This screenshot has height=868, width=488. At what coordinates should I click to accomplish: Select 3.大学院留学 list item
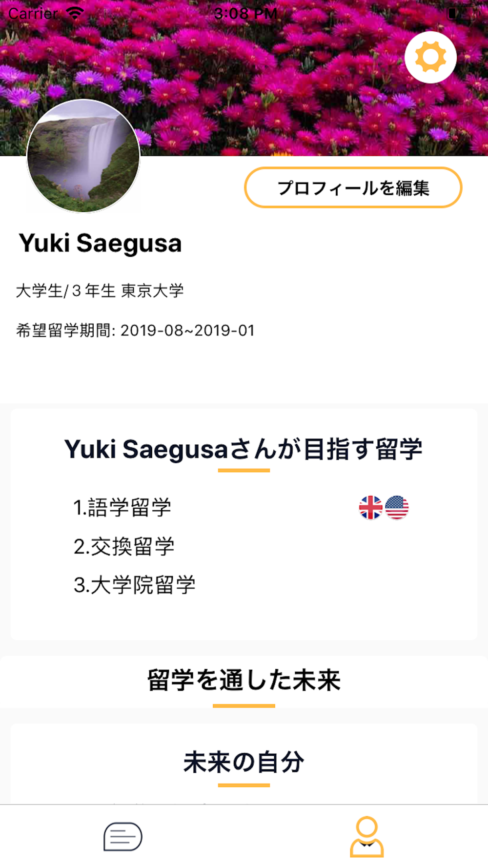tap(134, 585)
